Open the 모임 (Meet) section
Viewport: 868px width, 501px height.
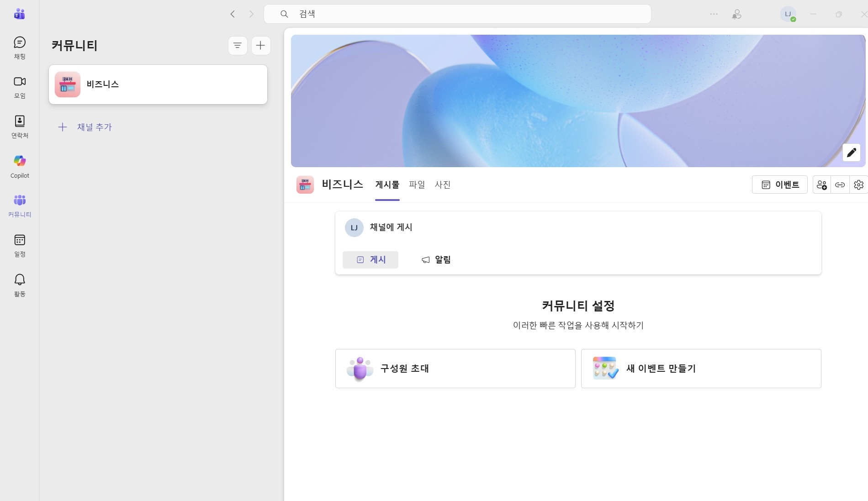coord(20,87)
